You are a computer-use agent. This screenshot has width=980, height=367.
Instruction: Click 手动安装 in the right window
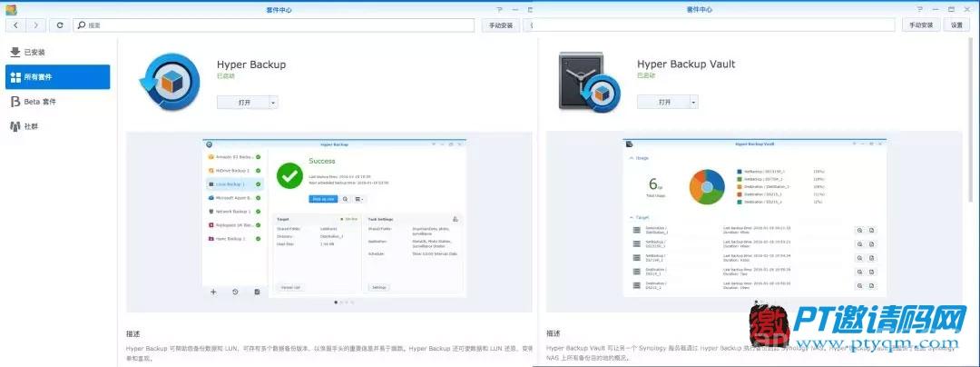click(921, 25)
